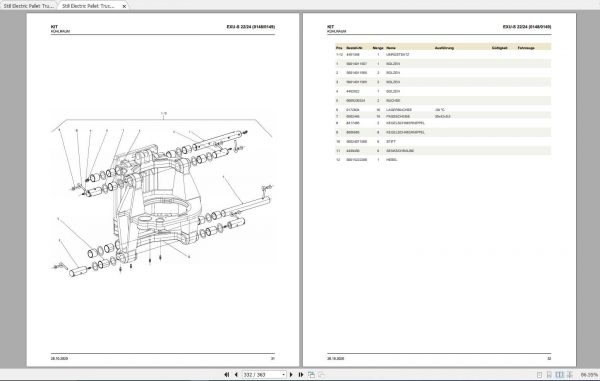Click the SENKSCHRAUBE part name
Screen dimensions: 600x381
[x=400, y=151]
